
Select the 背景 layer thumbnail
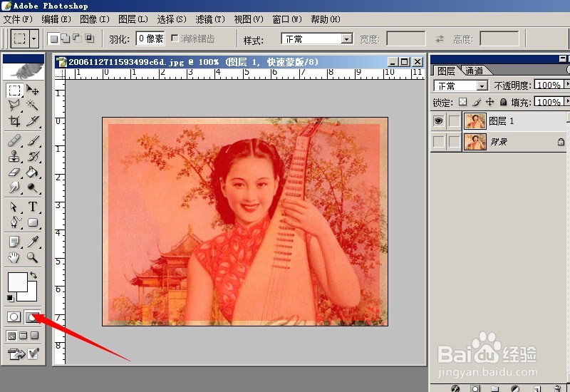point(475,142)
